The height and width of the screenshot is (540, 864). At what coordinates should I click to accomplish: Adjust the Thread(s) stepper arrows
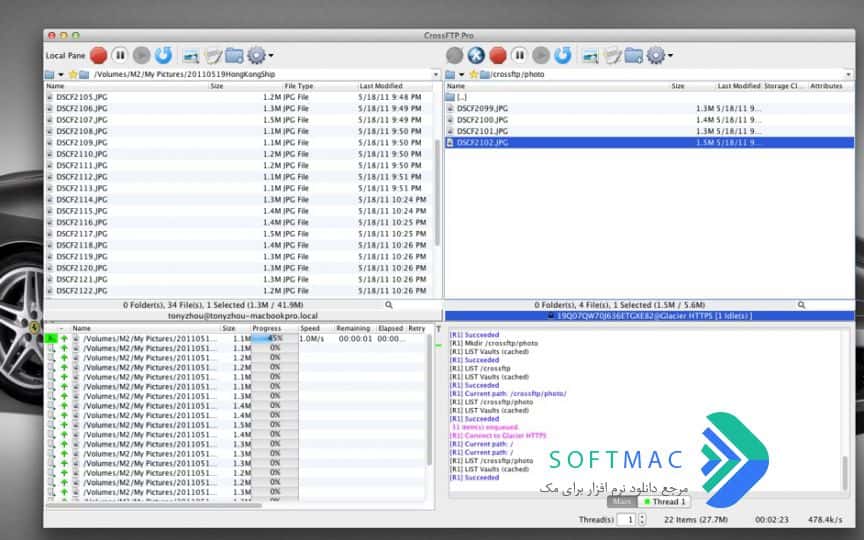641,520
